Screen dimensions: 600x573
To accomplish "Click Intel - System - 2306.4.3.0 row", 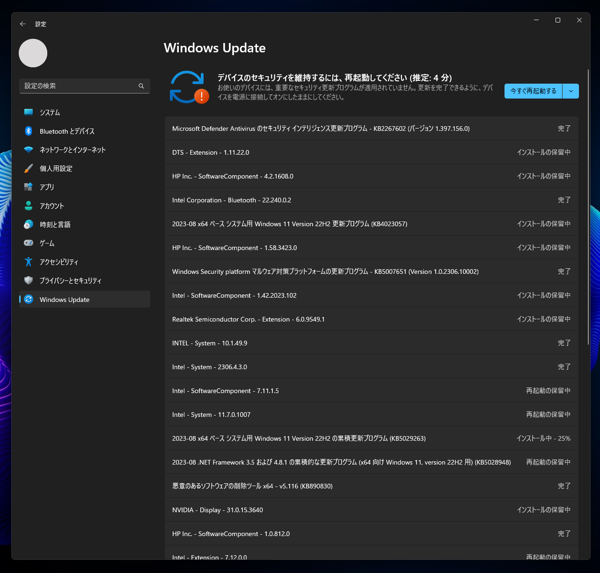I will point(371,367).
